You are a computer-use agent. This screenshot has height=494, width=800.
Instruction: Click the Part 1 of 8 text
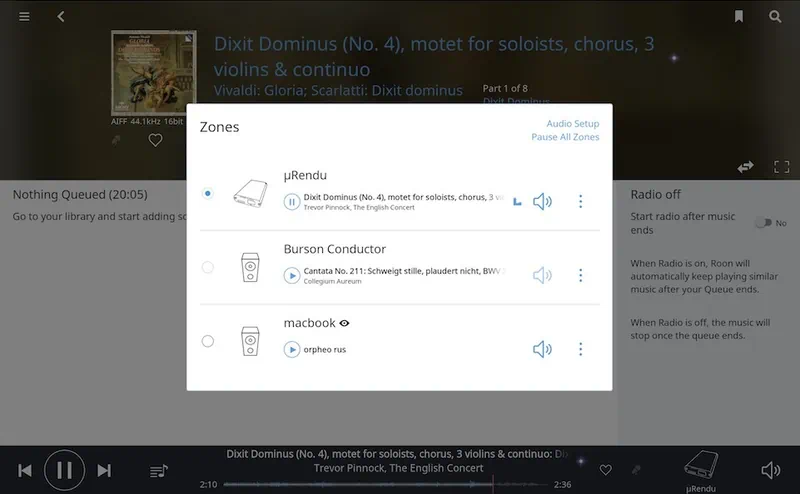coord(505,88)
